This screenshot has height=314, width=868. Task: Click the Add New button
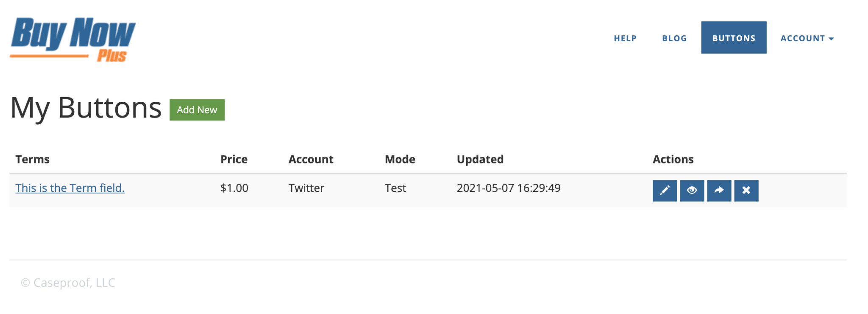point(197,109)
